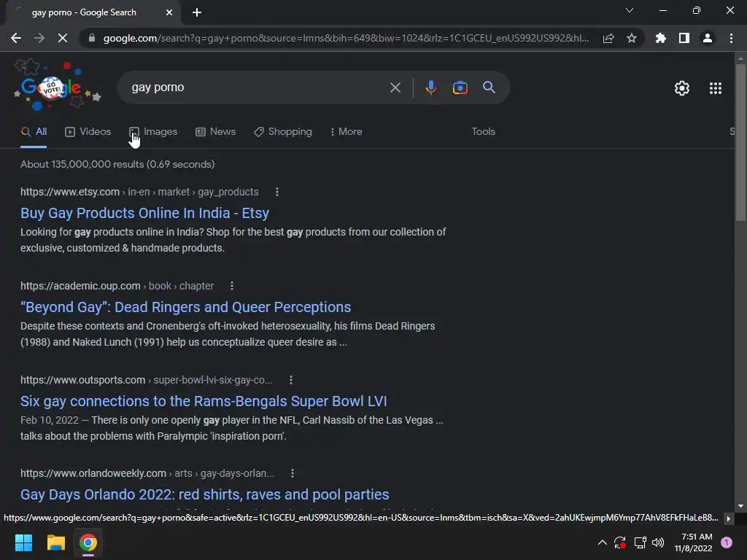747x560 pixels.
Task: Open File Explorer from taskbar
Action: click(55, 542)
